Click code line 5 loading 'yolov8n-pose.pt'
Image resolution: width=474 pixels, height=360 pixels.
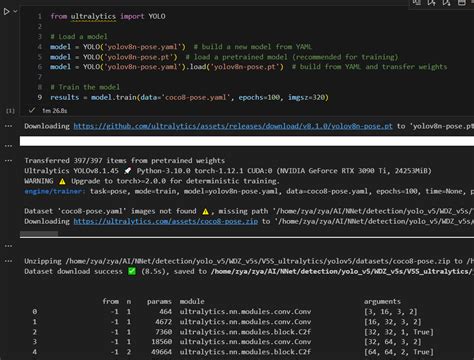tap(224, 57)
